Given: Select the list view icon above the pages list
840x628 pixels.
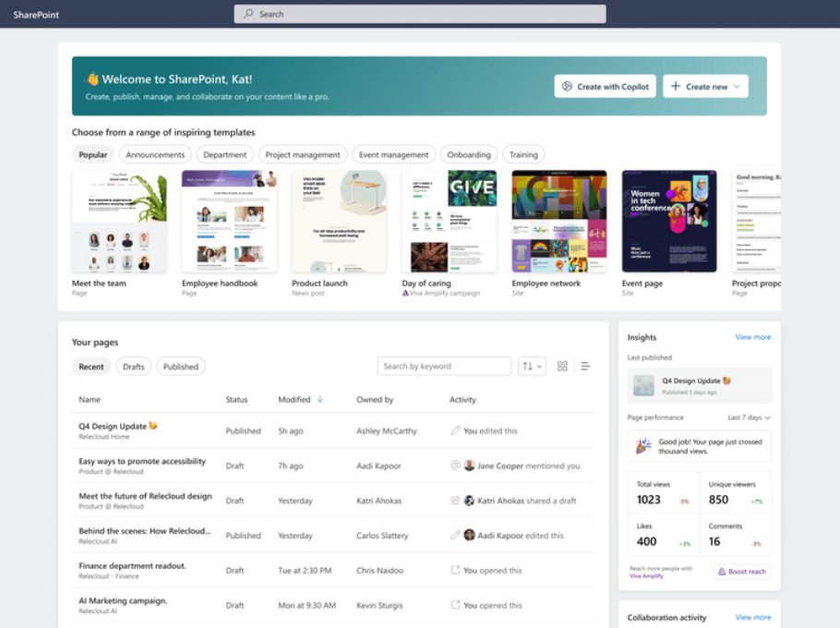Looking at the screenshot, I should point(585,366).
